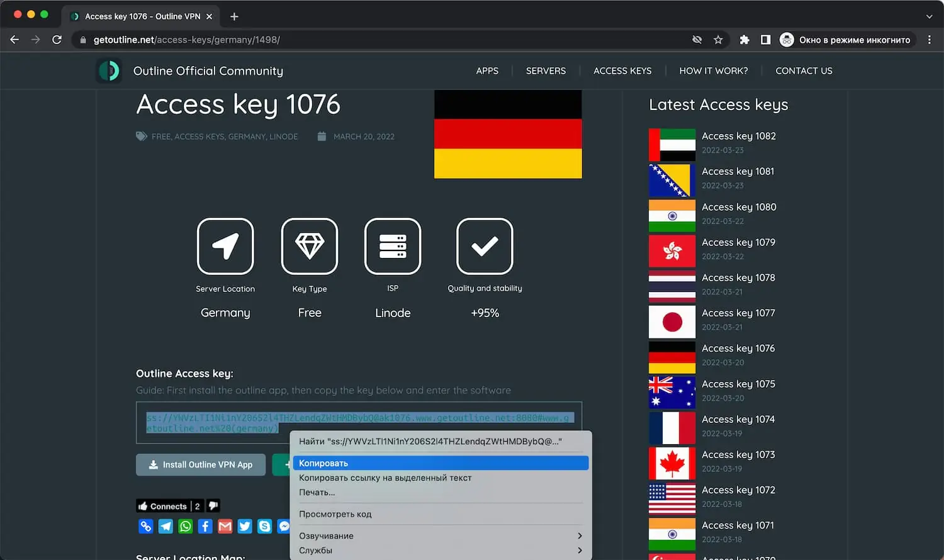Select Просмотреть код in context menu
Image resolution: width=944 pixels, height=560 pixels.
441,514
